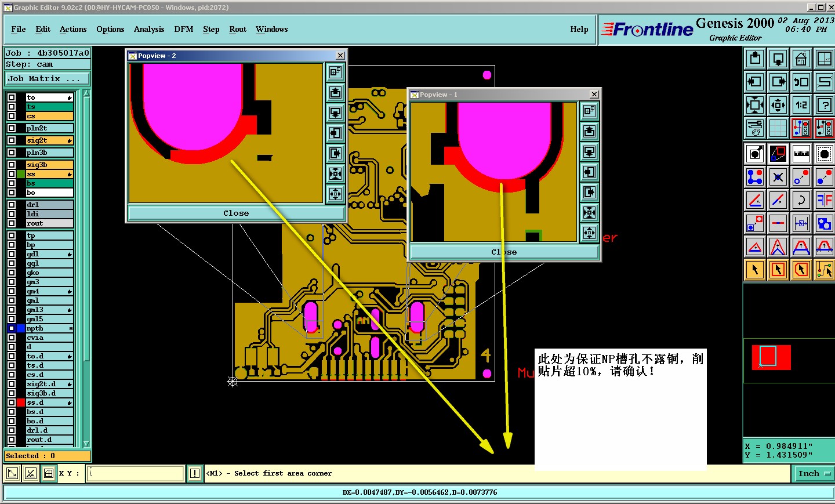Click the red triangle outline tool icon
Viewport: 835px width, 504px height.
point(755,246)
